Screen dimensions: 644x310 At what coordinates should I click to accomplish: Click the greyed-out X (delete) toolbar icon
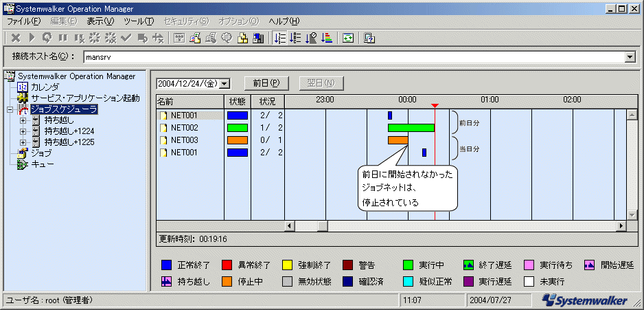[16, 38]
